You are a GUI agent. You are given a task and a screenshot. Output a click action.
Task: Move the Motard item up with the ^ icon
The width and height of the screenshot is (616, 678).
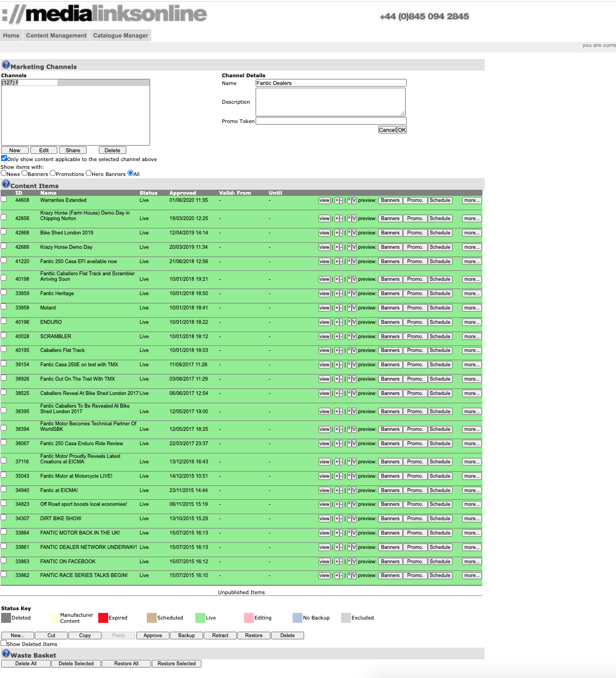click(349, 307)
